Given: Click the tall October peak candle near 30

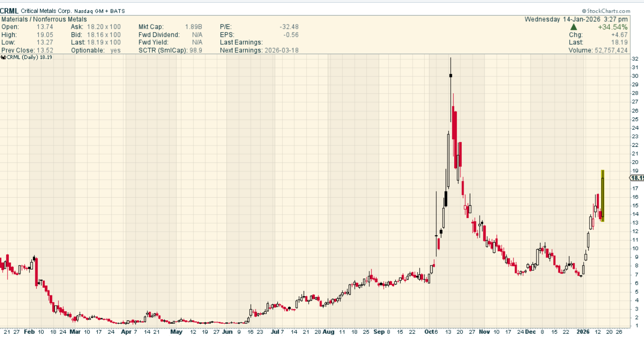Looking at the screenshot, I should (x=451, y=76).
